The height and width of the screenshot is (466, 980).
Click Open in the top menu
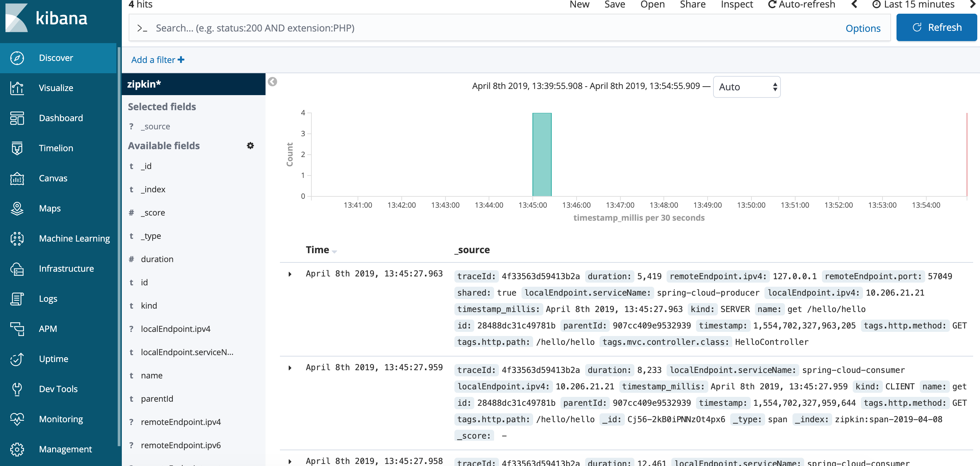pyautogui.click(x=653, y=4)
